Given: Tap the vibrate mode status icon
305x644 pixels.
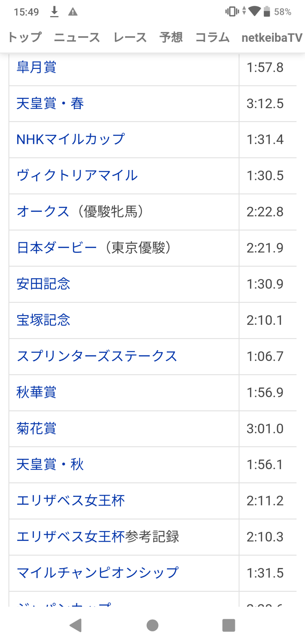Looking at the screenshot, I should (232, 12).
